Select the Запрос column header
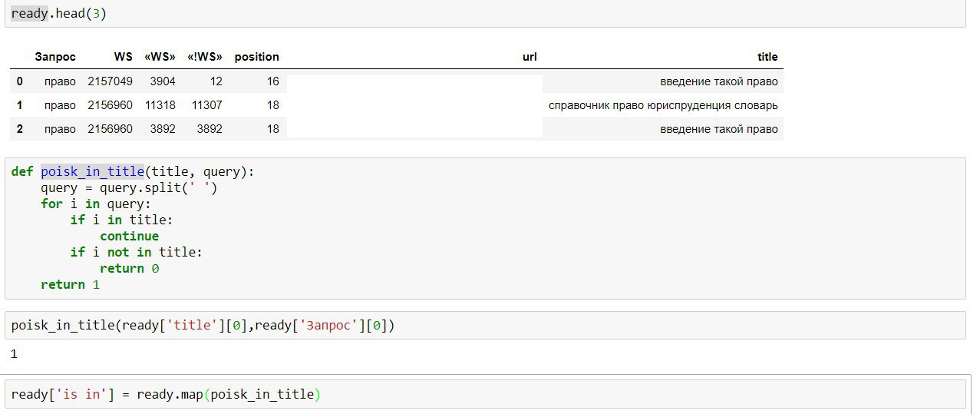Image resolution: width=980 pixels, height=414 pixels. [x=55, y=57]
